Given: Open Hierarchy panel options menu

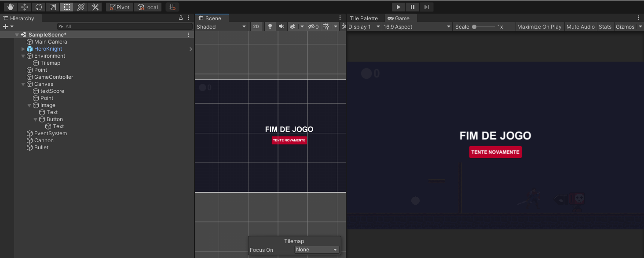Looking at the screenshot, I should [x=189, y=18].
